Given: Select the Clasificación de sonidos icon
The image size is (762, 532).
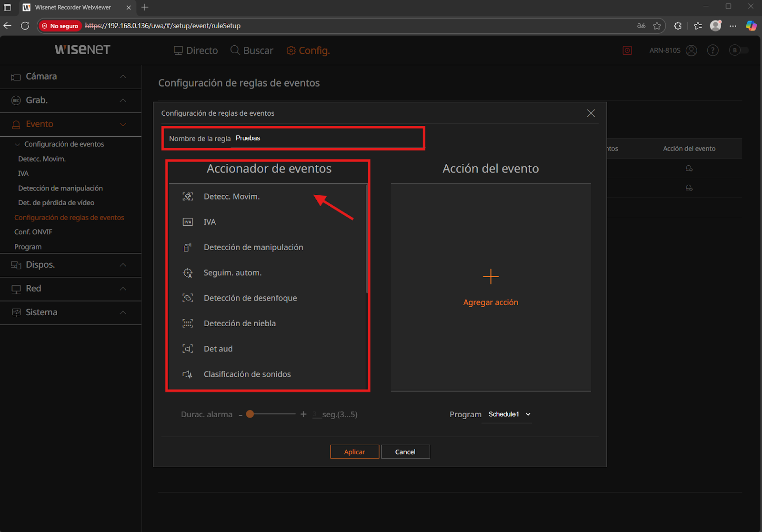Looking at the screenshot, I should (x=188, y=374).
